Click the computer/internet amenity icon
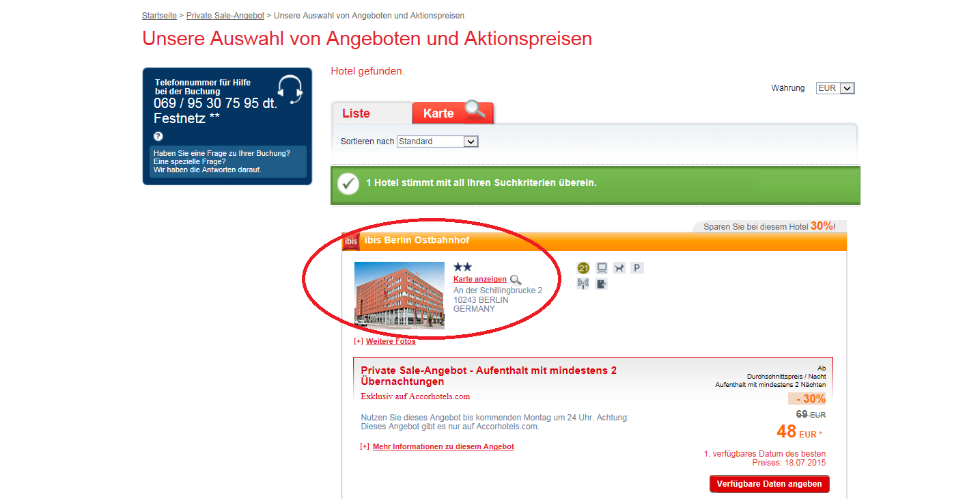The image size is (980, 499). pyautogui.click(x=602, y=268)
